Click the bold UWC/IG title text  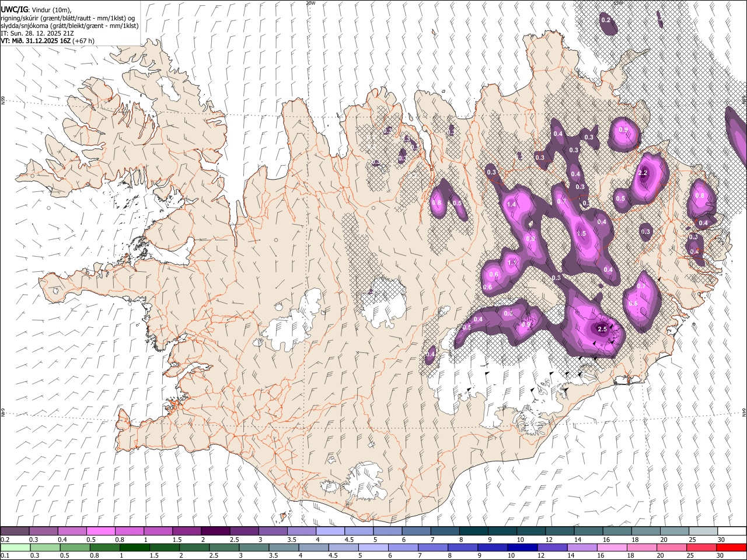click(14, 10)
